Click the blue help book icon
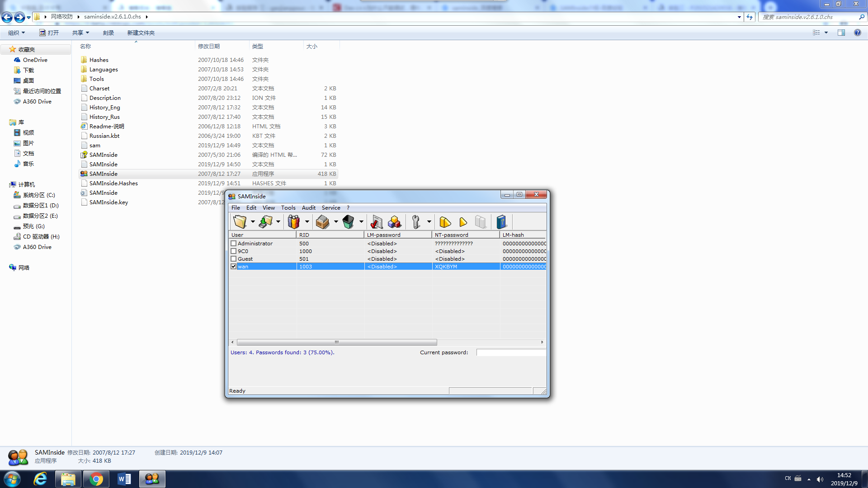Viewport: 868px width, 488px height. (x=501, y=222)
